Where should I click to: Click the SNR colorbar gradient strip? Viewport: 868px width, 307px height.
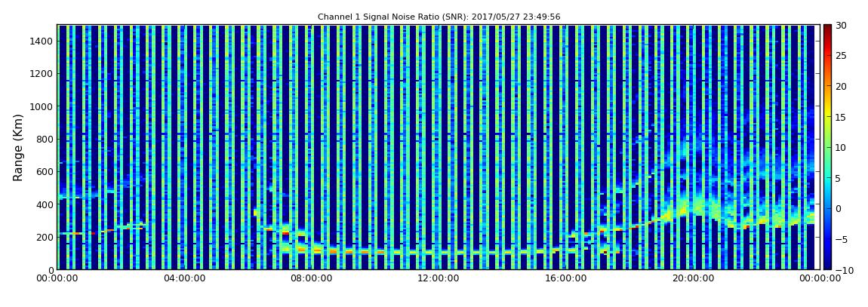(x=827, y=147)
